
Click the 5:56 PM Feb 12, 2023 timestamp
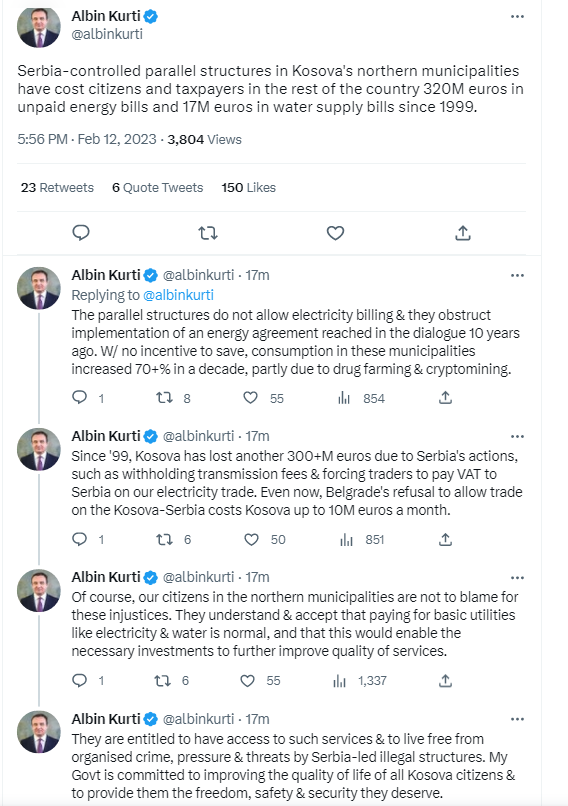click(87, 139)
